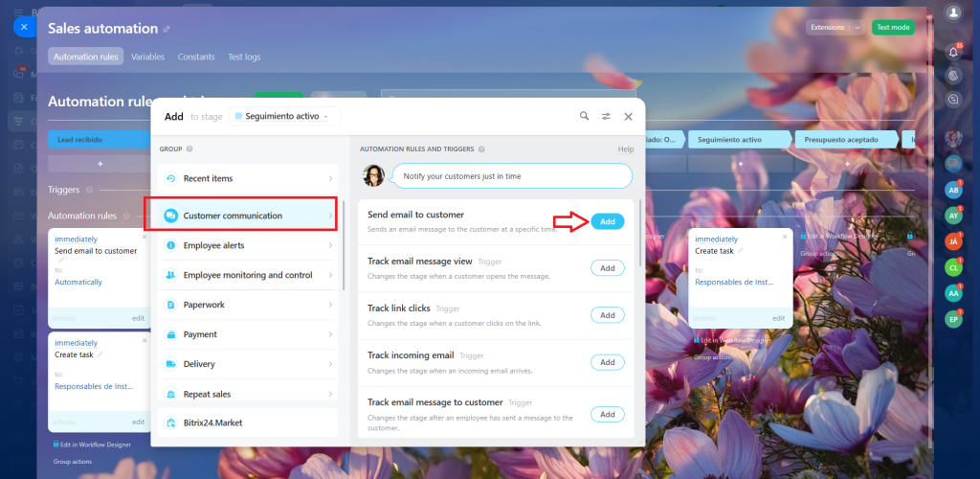This screenshot has height=479, width=980.
Task: Click the assistant avatar in dialog
Action: click(x=374, y=176)
